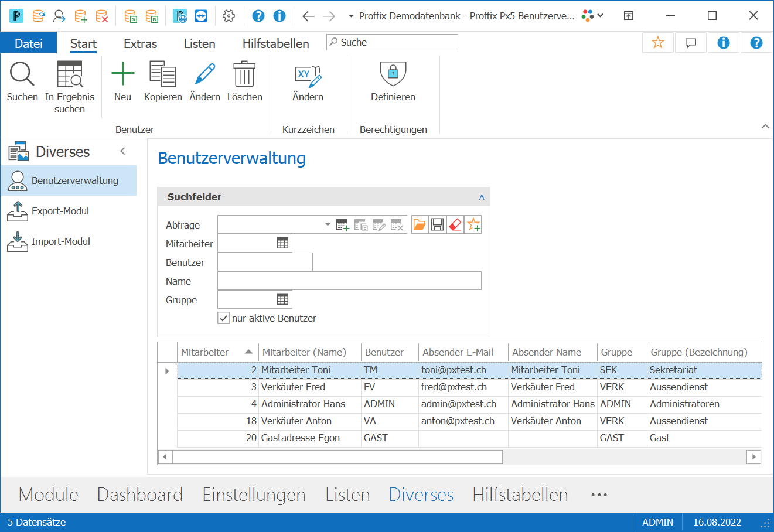Viewport: 774px width, 532px height.
Task: Click the navigate back arrow in title bar
Action: [308, 16]
